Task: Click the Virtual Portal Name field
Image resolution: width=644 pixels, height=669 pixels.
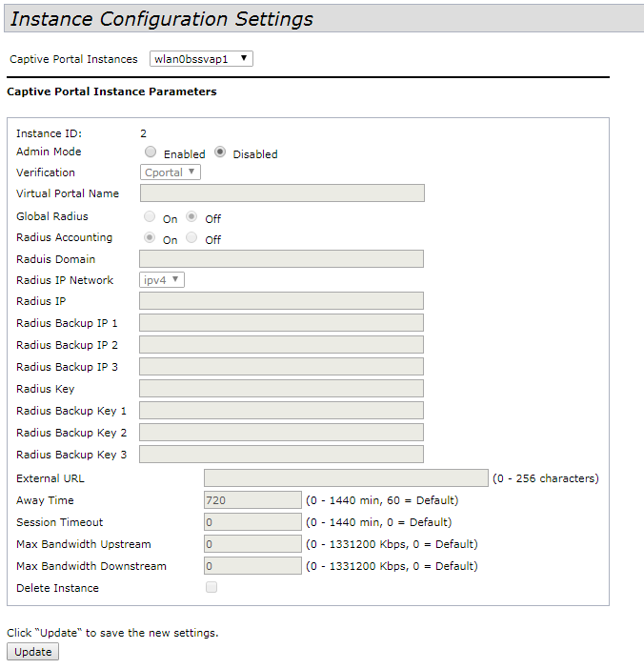Action: click(x=282, y=193)
